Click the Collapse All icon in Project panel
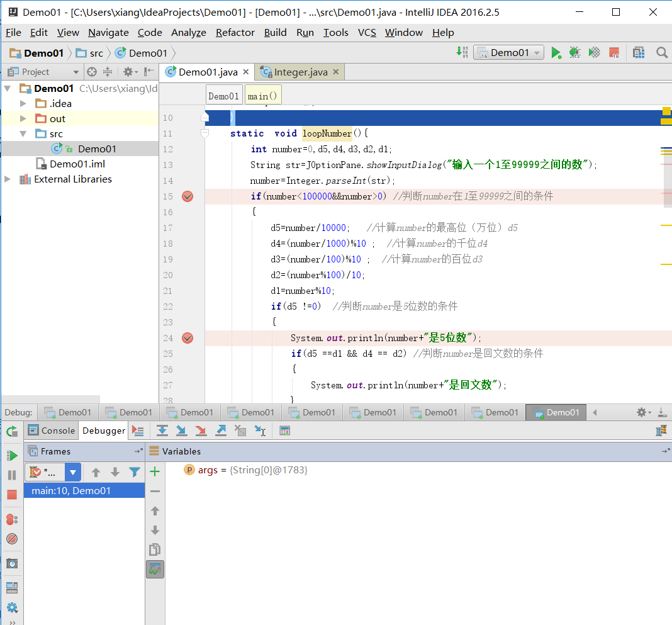The height and width of the screenshot is (625, 672). (x=108, y=72)
